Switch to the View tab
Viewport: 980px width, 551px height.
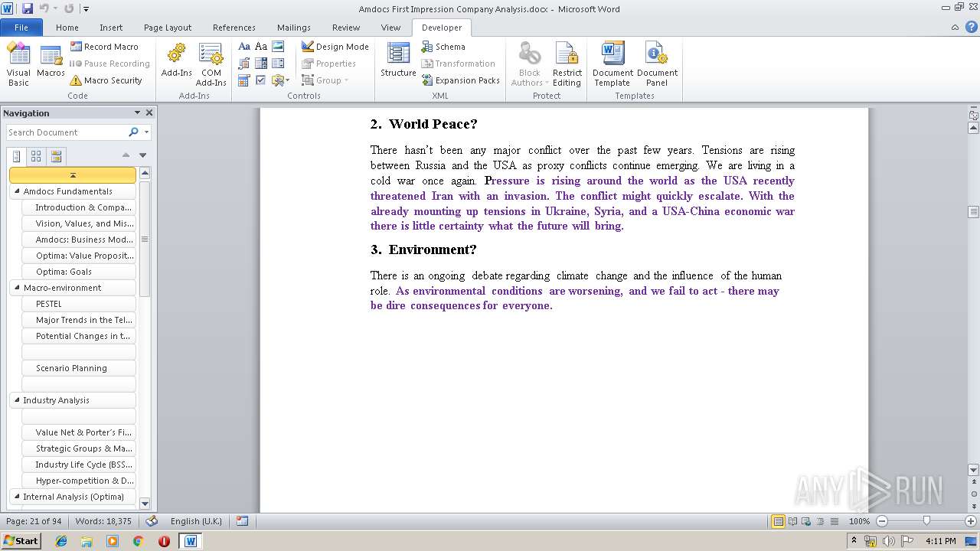point(390,28)
